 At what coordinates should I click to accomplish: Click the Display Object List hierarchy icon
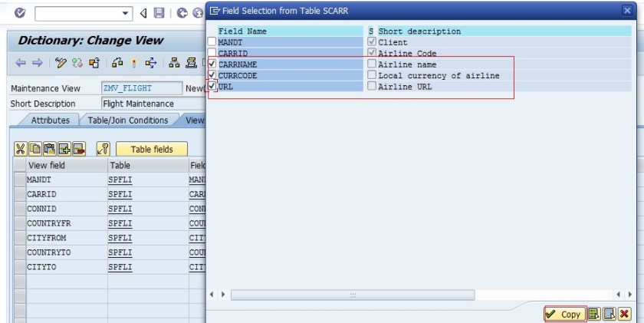click(175, 63)
